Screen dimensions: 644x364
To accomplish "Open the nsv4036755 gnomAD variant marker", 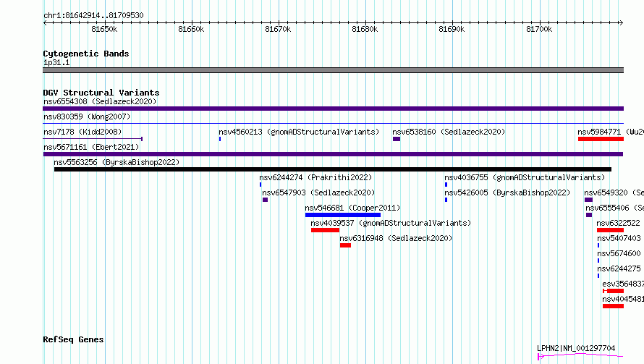I will [x=446, y=185].
